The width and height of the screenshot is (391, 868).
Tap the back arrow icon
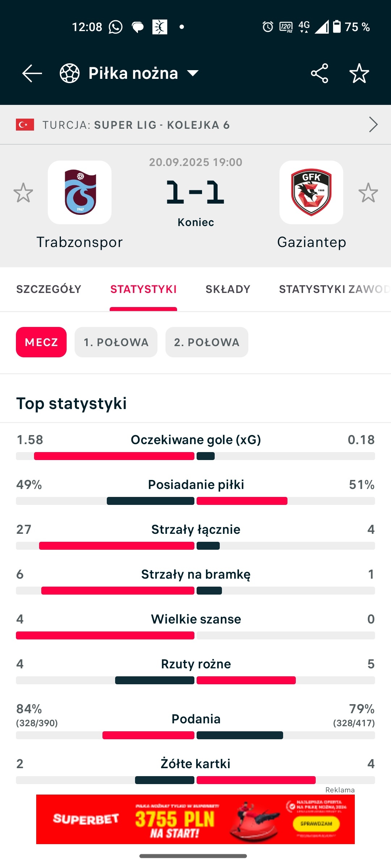pos(32,73)
